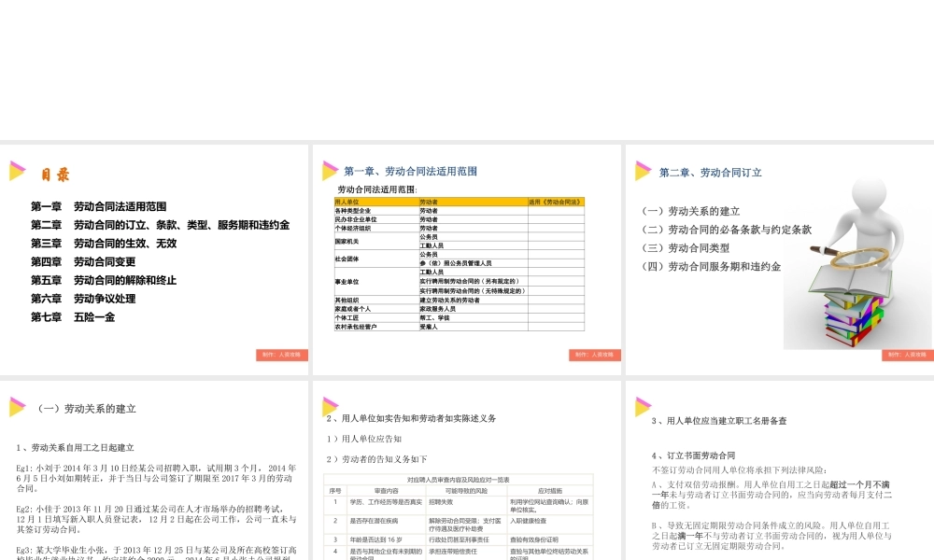934x560 pixels.
Task: Click the triangle bullet beside 第一章、劳动合同法适用范围
Action: coord(328,171)
